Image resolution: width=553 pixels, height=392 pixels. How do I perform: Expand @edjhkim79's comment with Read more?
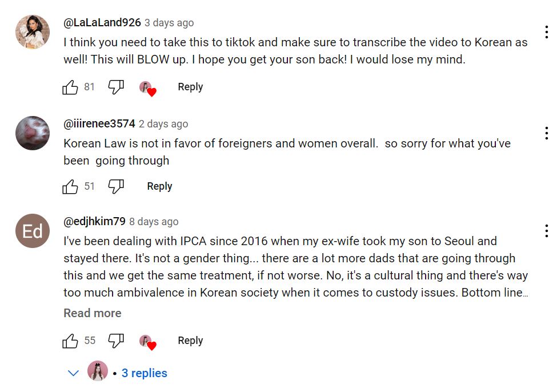click(x=92, y=313)
